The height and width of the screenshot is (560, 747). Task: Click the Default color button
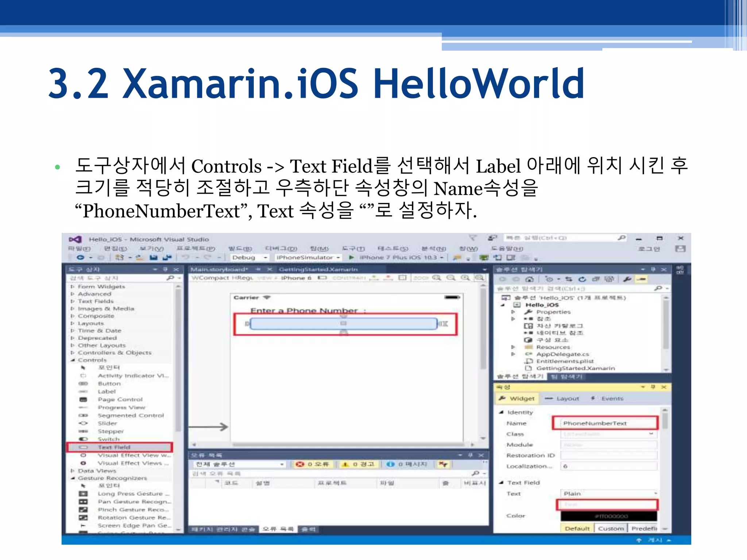(577, 529)
